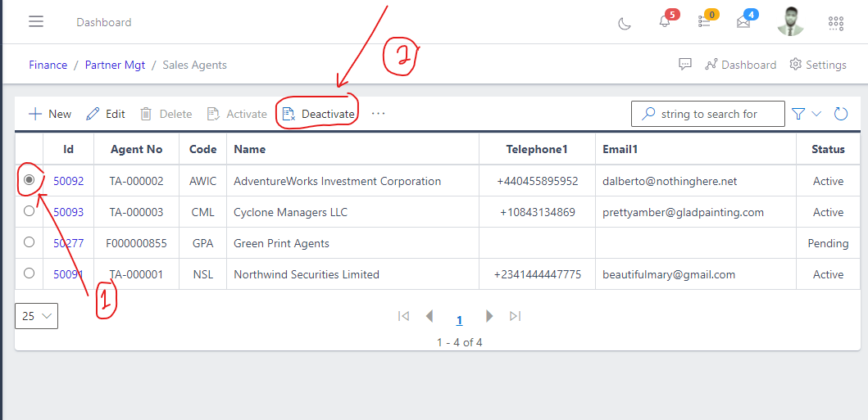Open the Settings gear link
This screenshot has width=868, height=420.
[x=818, y=65]
